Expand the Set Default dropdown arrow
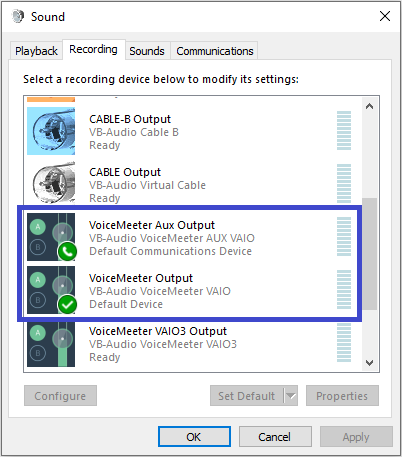402x457 pixels. tap(291, 396)
